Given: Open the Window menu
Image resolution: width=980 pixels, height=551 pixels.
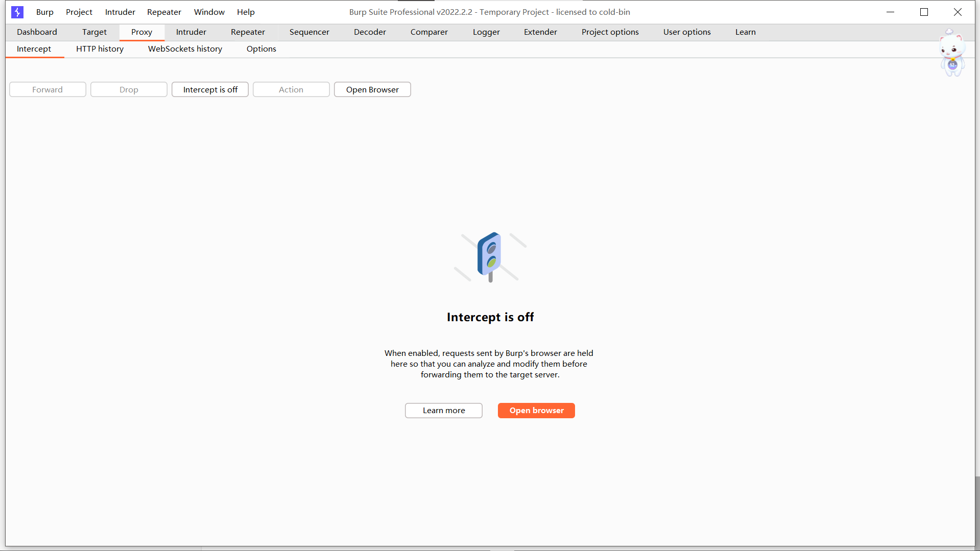Looking at the screenshot, I should 209,12.
